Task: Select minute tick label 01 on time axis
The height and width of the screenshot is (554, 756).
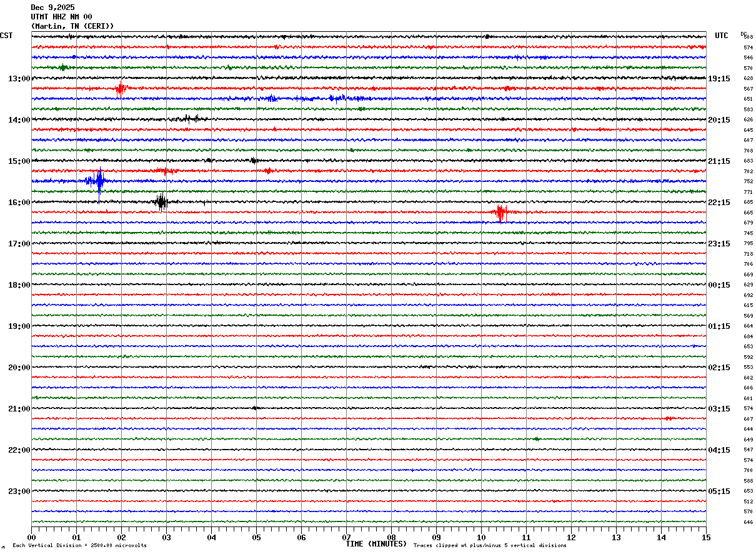Action: tap(76, 537)
